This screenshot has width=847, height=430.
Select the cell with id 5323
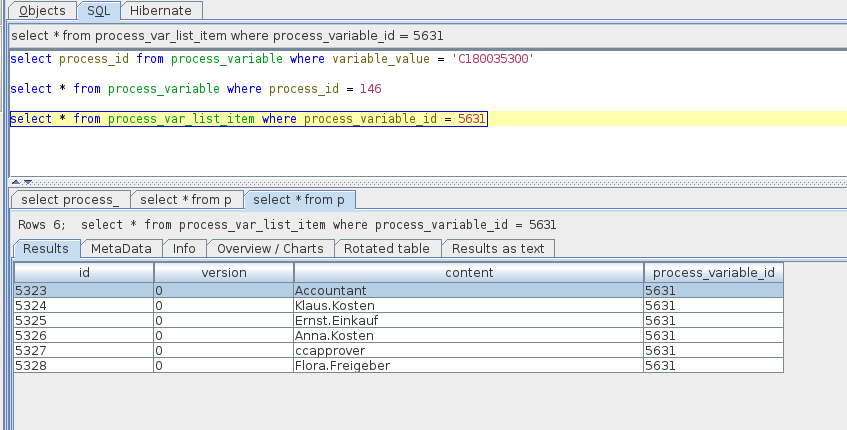coord(84,291)
